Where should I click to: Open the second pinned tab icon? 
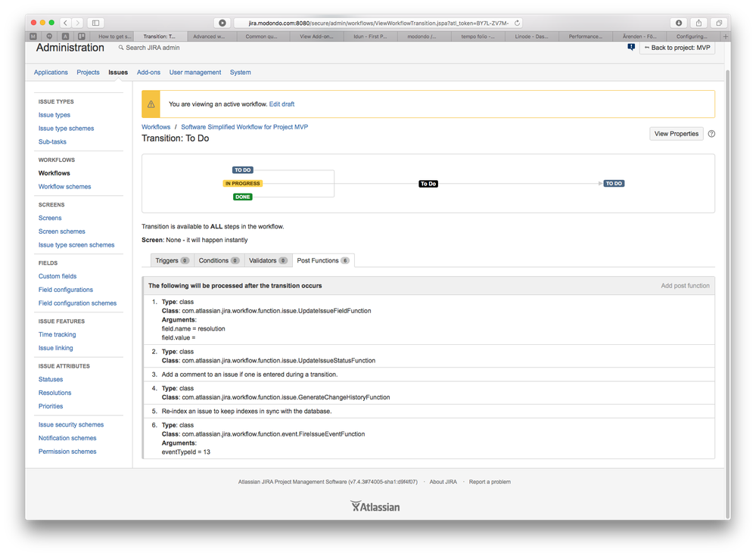click(49, 36)
